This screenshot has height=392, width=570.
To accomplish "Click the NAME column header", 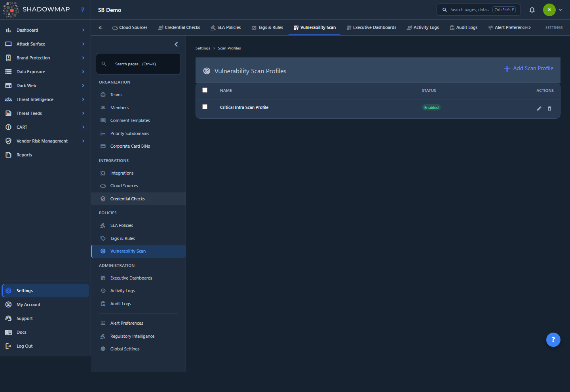I will (x=226, y=91).
